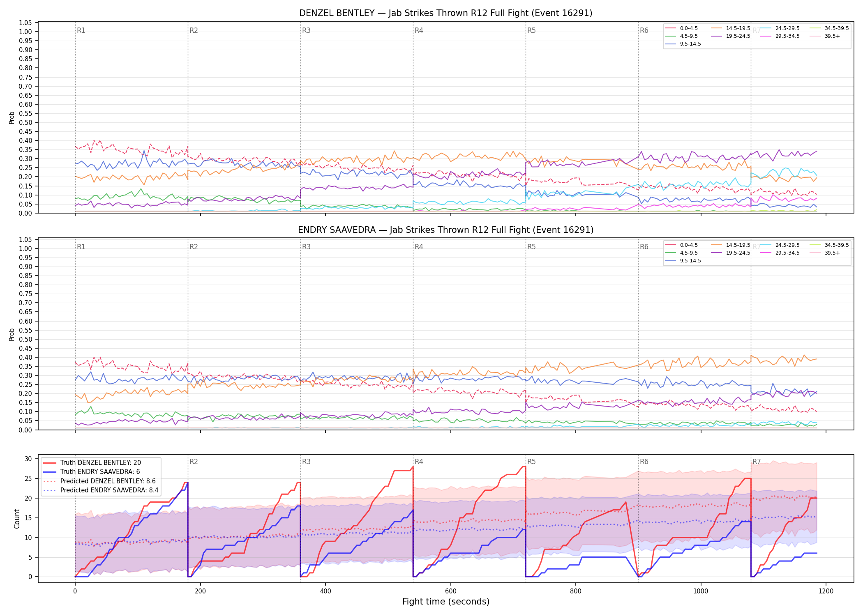Click the 'Prob' y-axis label on Endry Saavedra chart

(12, 334)
